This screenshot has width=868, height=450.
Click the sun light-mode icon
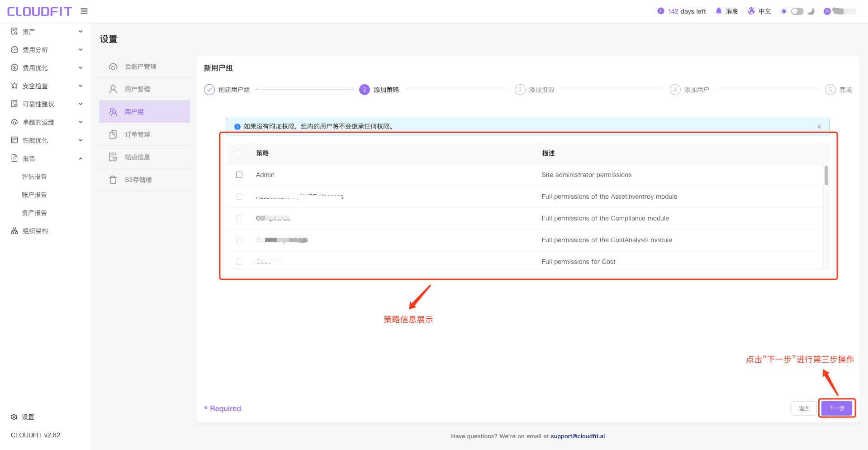coord(784,11)
